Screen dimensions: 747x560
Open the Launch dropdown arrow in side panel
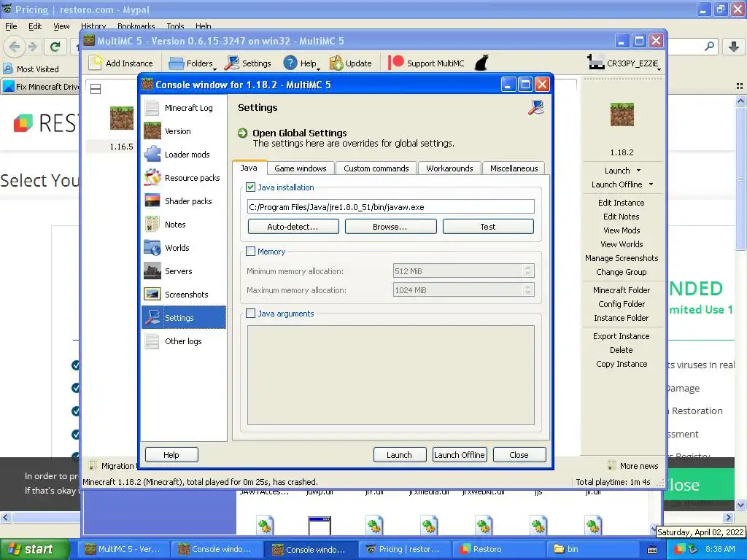pos(638,171)
